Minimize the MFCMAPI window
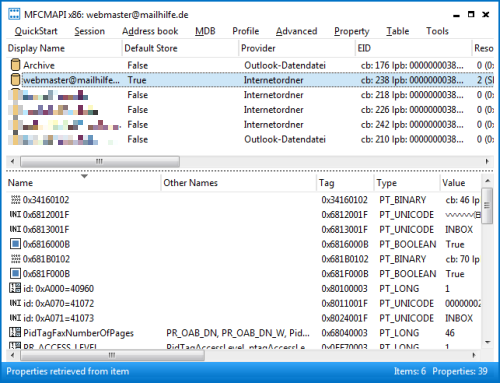 456,15
